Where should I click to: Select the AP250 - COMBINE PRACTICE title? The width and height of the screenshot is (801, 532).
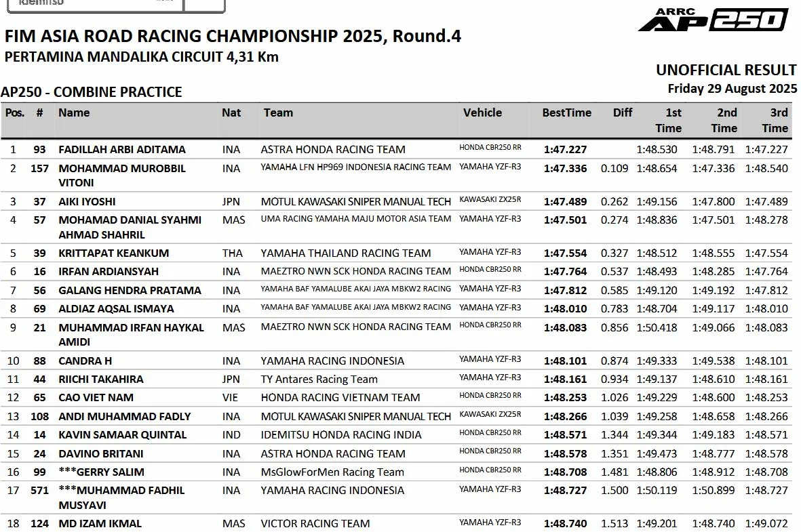click(92, 92)
